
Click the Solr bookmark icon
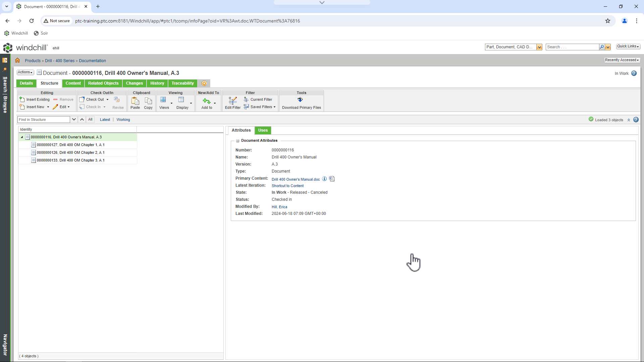coord(36,33)
